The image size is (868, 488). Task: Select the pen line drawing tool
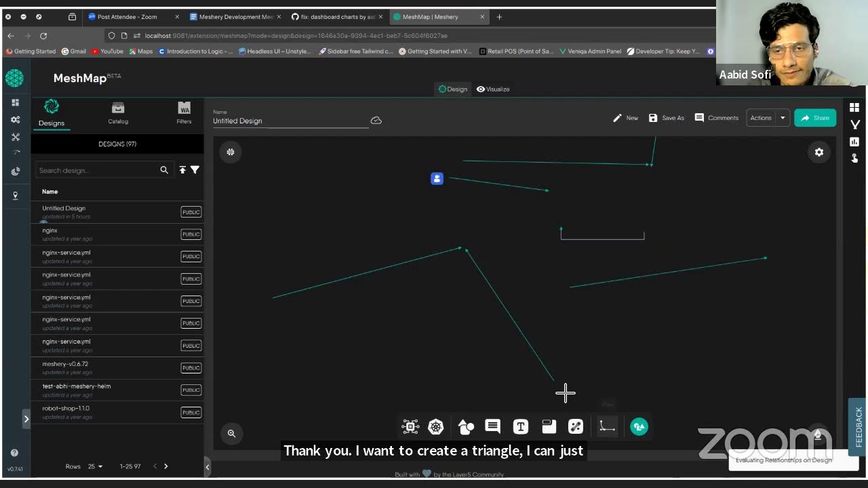coord(607,426)
